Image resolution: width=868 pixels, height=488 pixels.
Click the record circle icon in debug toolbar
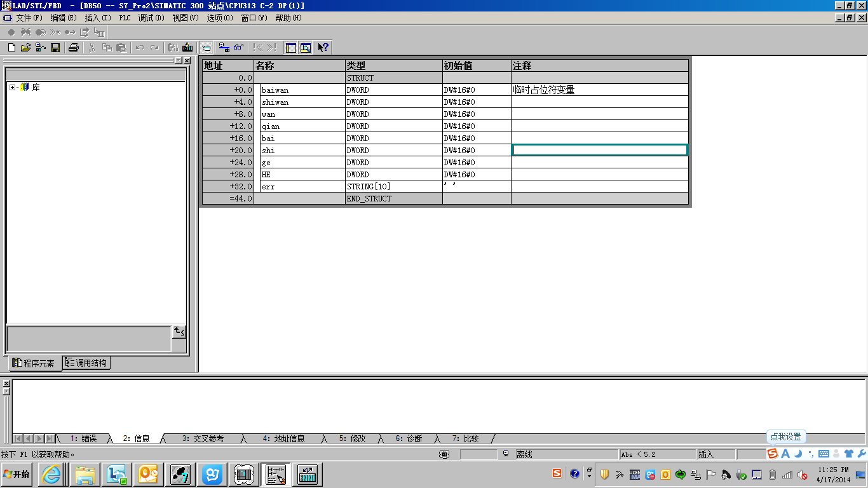[11, 32]
